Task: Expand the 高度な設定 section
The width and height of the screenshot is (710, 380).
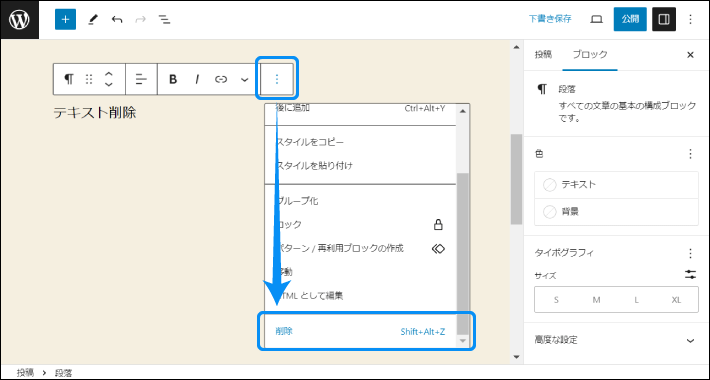Action: click(x=616, y=340)
